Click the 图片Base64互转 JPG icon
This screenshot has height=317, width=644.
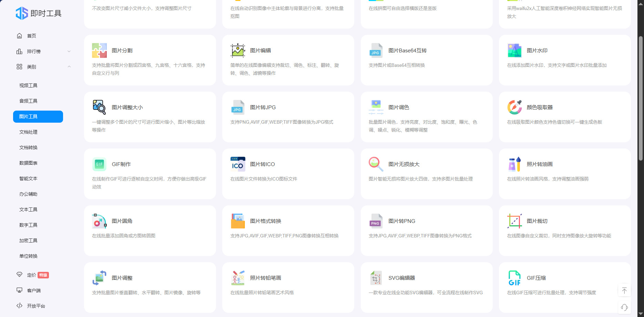[x=376, y=51]
